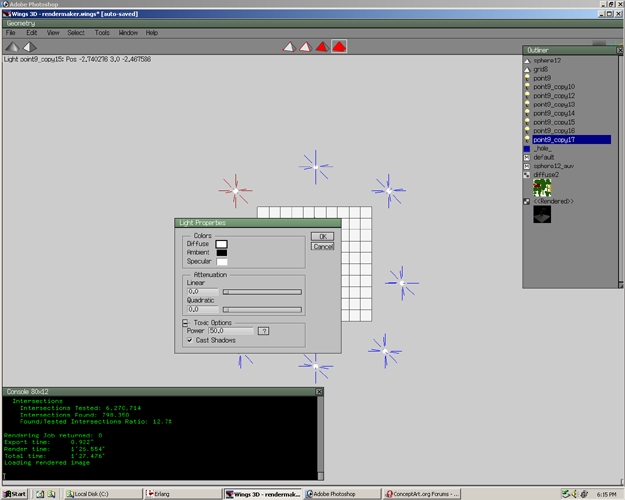Viewport: 625px width, 500px height.
Task: Switch to ConceptArt.org Forums taskbar button
Action: click(422, 494)
